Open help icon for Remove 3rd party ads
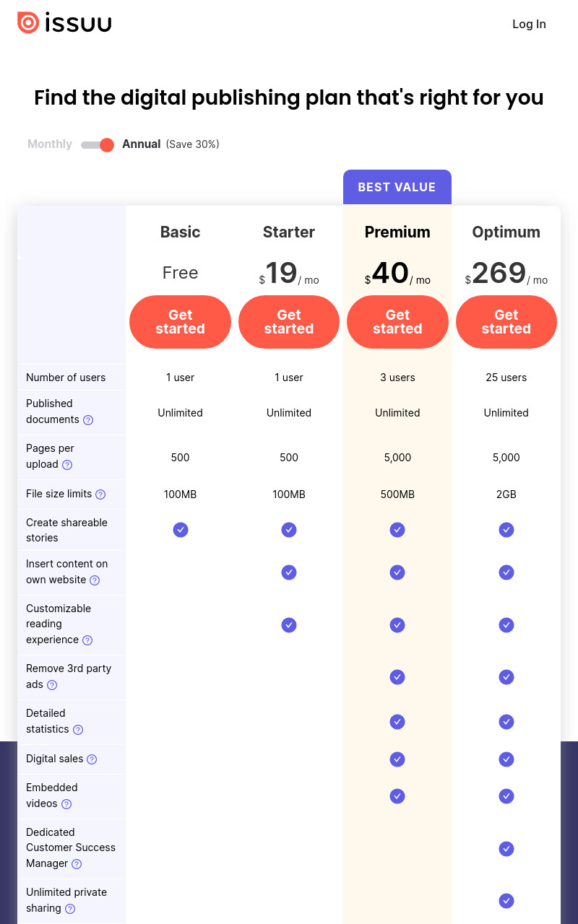 pyautogui.click(x=52, y=685)
